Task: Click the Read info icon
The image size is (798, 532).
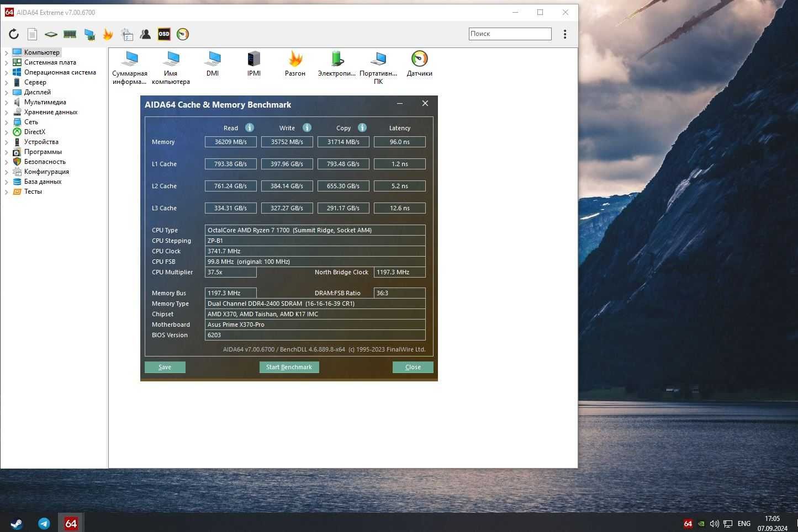Action: coord(250,127)
